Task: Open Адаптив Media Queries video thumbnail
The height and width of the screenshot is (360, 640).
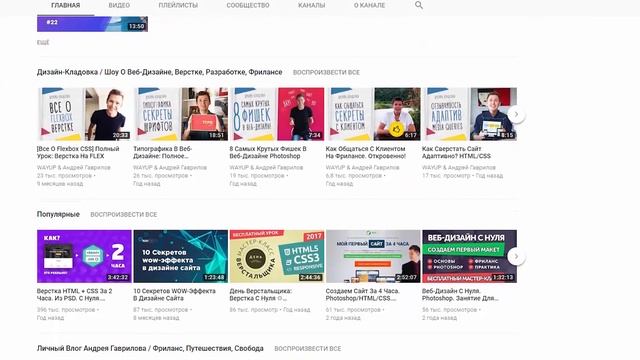Action: click(x=469, y=114)
